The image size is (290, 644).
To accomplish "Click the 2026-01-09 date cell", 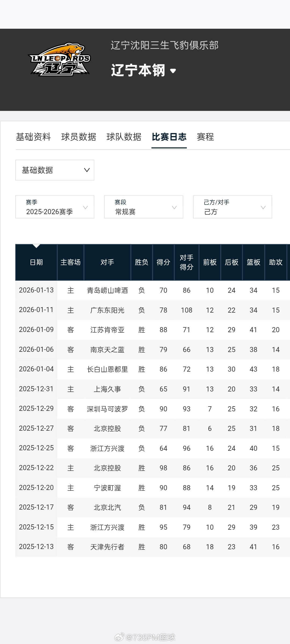I will point(36,330).
